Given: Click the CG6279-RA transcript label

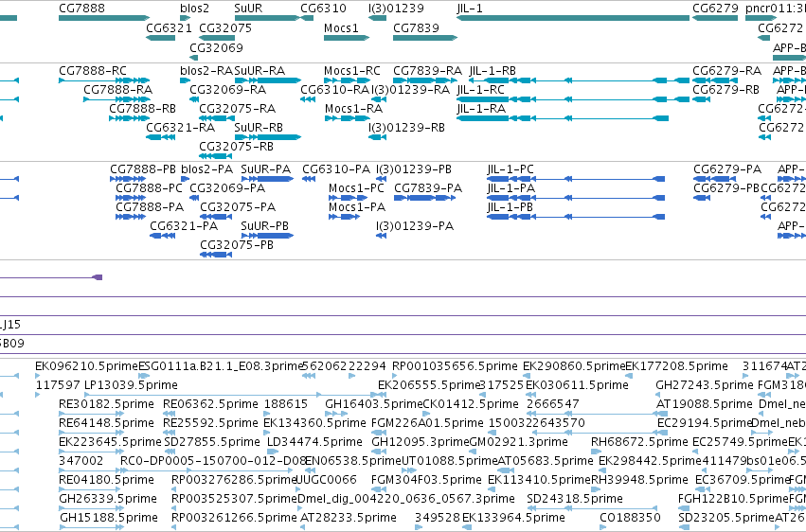Looking at the screenshot, I should tap(726, 70).
